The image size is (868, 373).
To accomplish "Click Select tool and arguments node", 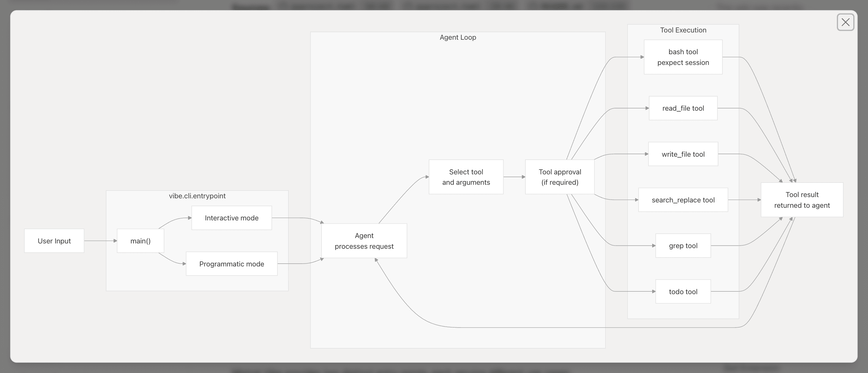I will coord(466,177).
